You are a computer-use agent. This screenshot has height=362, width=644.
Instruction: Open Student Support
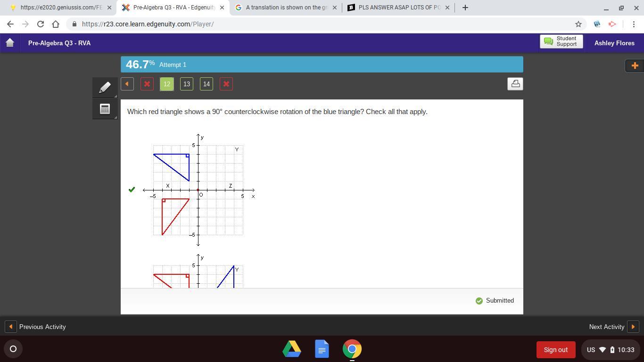click(x=561, y=41)
